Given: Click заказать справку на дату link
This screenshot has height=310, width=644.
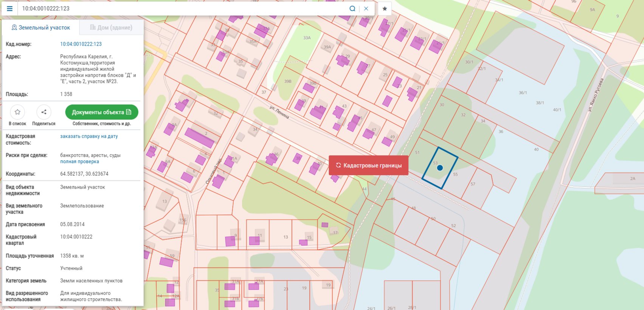Looking at the screenshot, I should click(89, 136).
